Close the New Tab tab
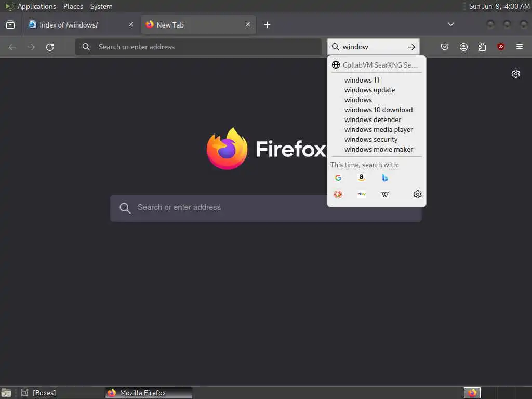 [248, 24]
